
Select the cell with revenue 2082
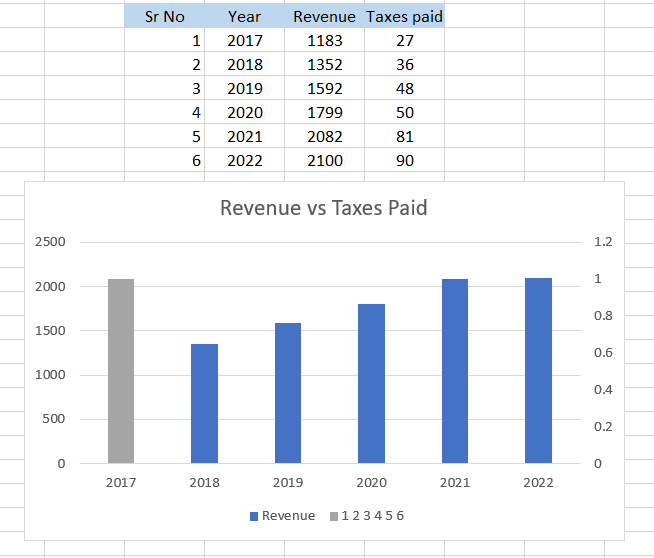[x=324, y=137]
